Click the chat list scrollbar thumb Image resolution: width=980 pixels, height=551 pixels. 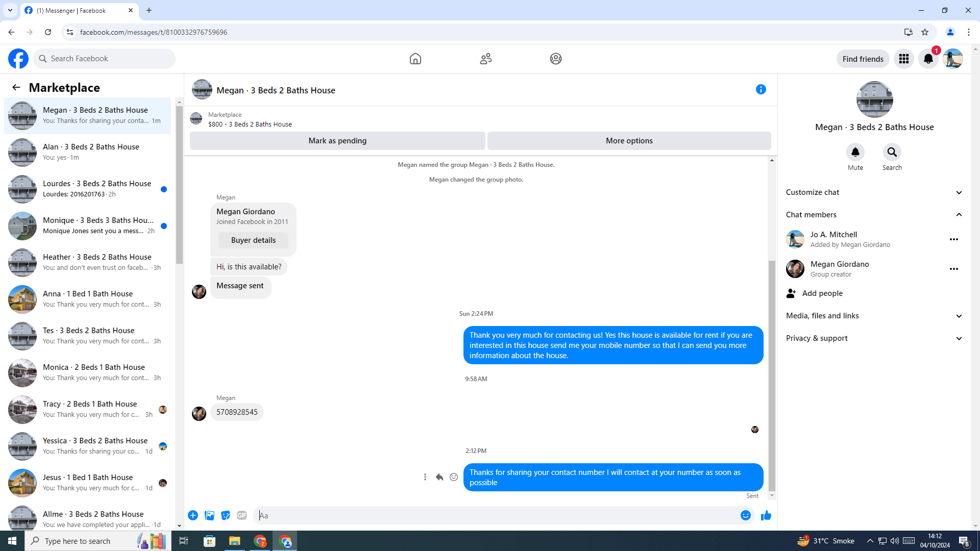tap(179, 185)
